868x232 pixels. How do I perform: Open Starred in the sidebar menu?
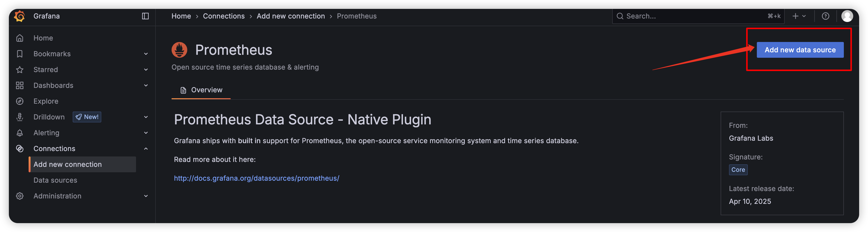pos(46,70)
